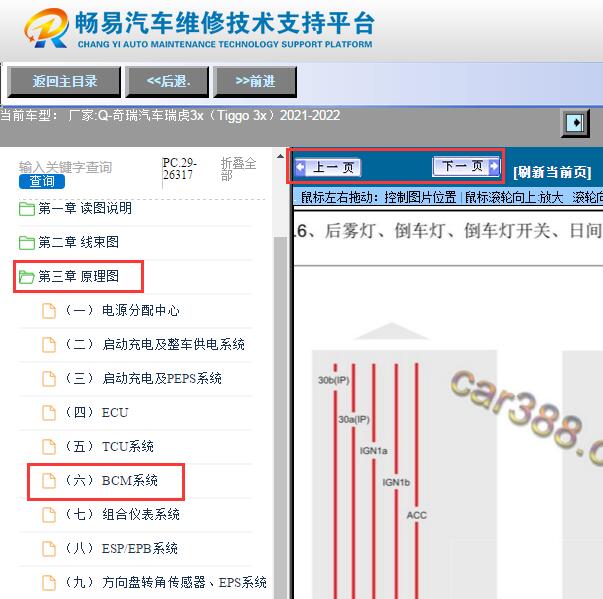Go to next page with 下一页

pyautogui.click(x=466, y=166)
